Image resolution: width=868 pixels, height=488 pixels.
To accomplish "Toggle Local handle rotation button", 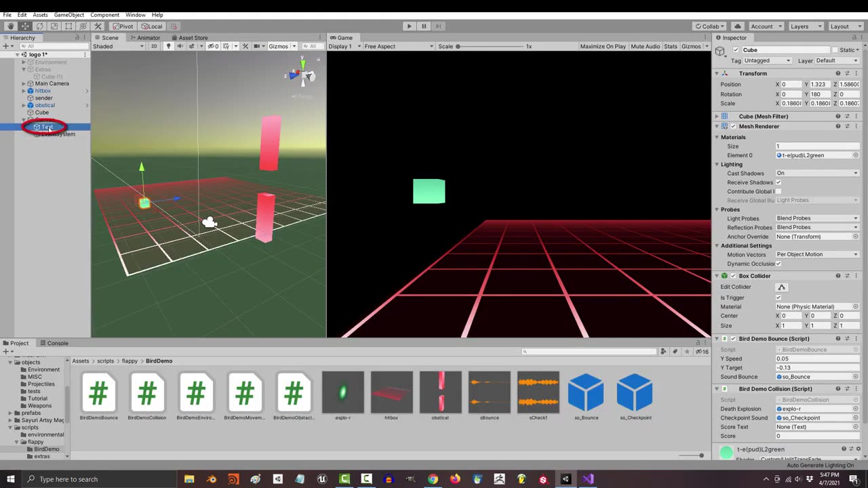I will click(x=152, y=26).
